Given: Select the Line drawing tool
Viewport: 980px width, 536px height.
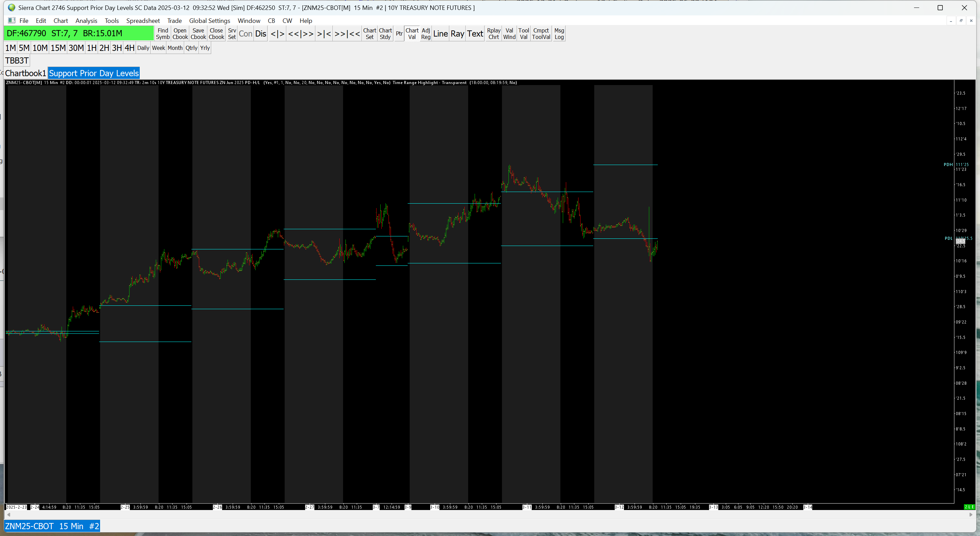Looking at the screenshot, I should tap(440, 33).
